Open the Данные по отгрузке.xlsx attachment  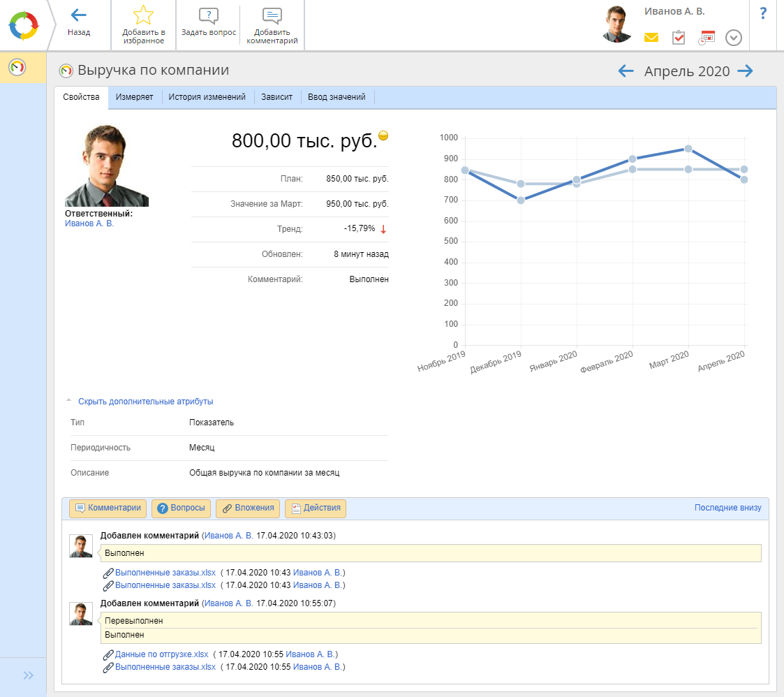[161, 654]
